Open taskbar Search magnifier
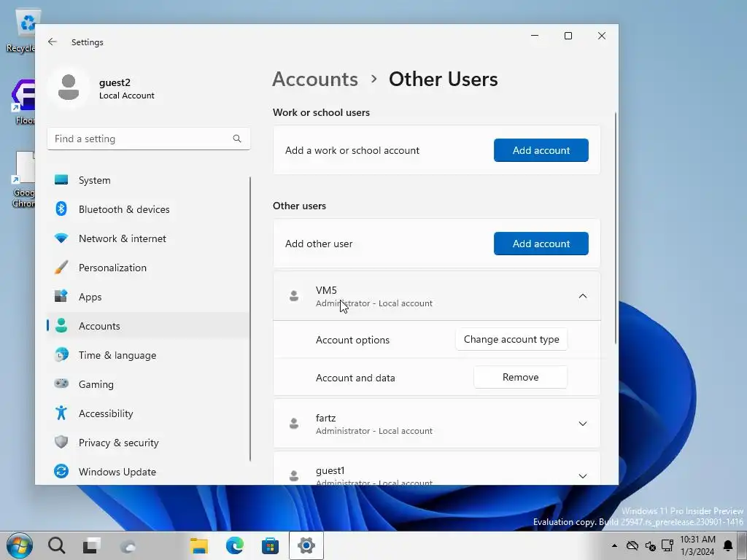This screenshot has height=560, width=747. pyautogui.click(x=56, y=545)
